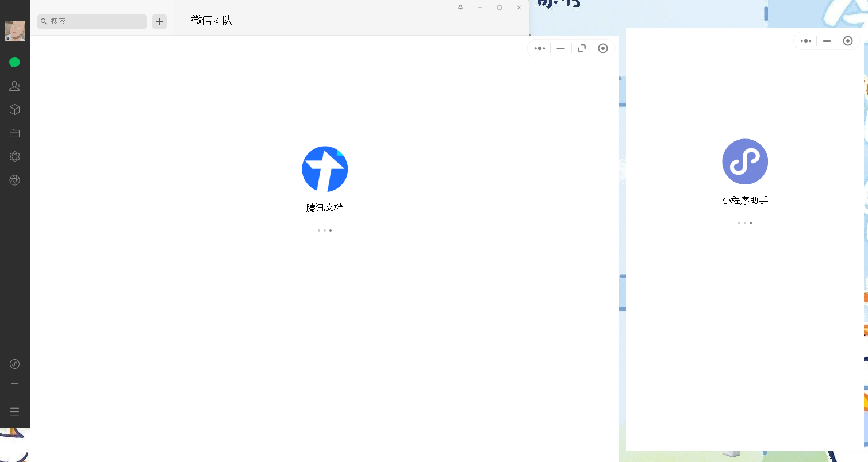Toggle fullscreen in 腾讯文档 window
This screenshot has width=868, height=462.
(582, 49)
